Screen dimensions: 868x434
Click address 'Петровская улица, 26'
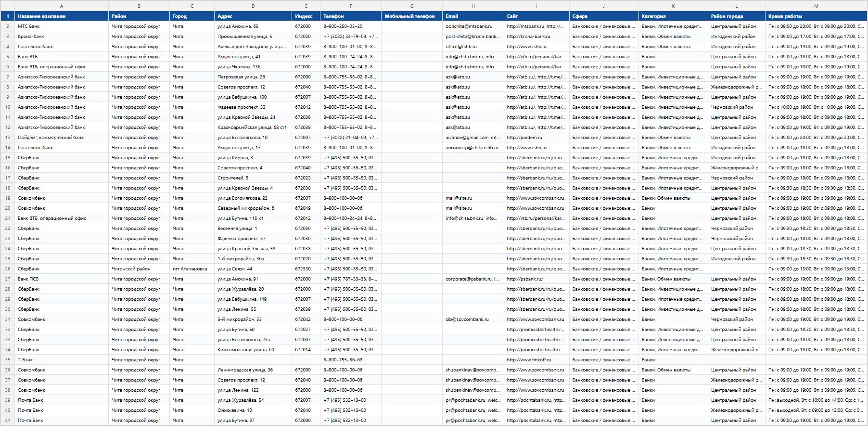point(253,77)
